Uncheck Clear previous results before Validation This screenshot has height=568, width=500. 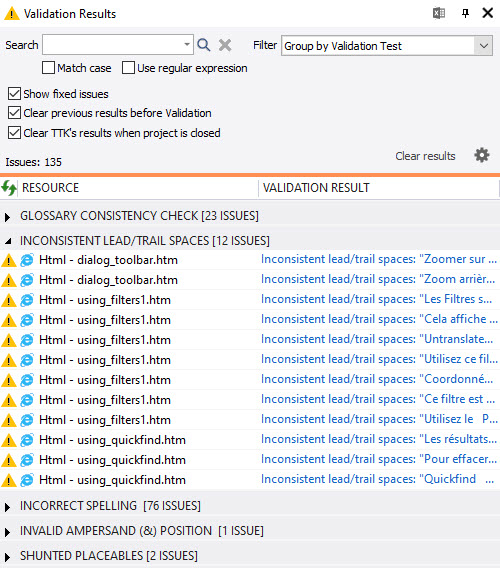tap(14, 113)
